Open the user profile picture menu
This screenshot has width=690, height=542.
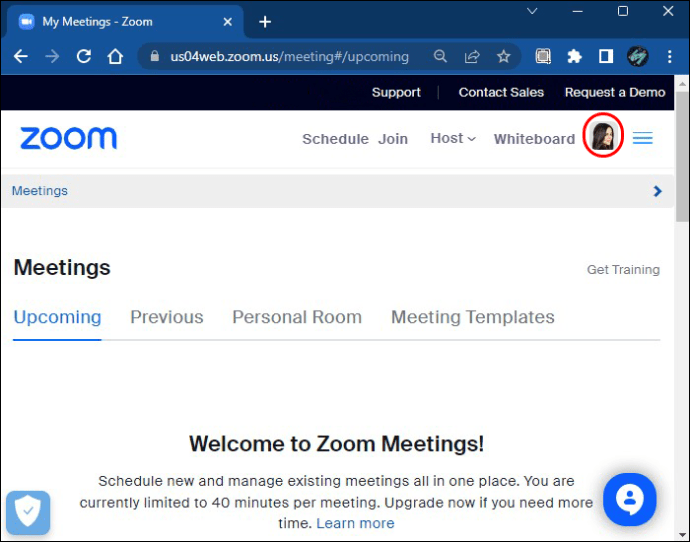(603, 136)
